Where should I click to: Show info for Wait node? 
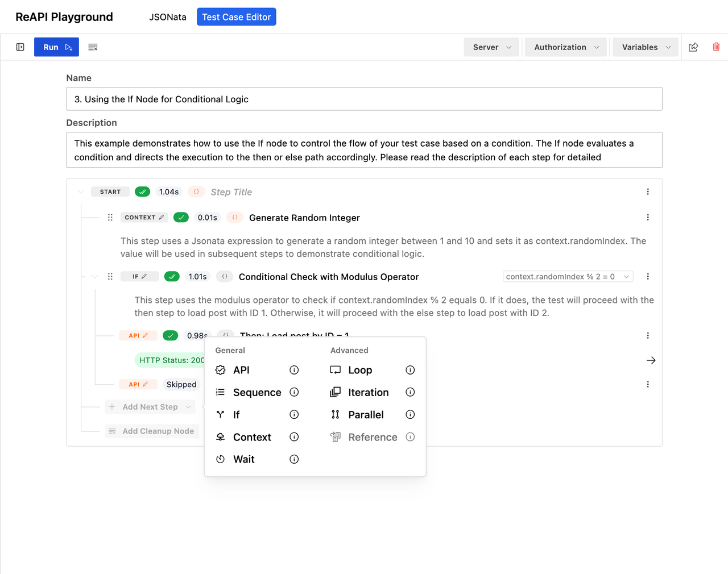(294, 459)
